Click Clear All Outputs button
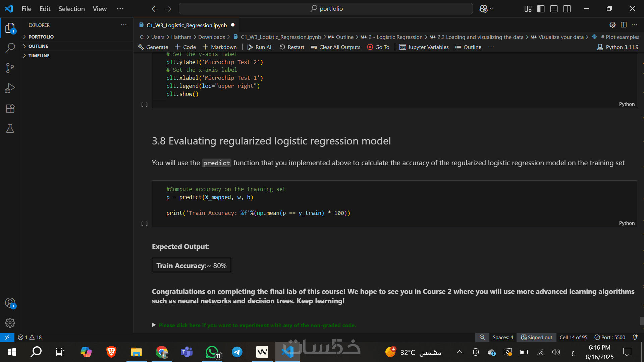Viewport: 644px width, 362px height. [336, 47]
